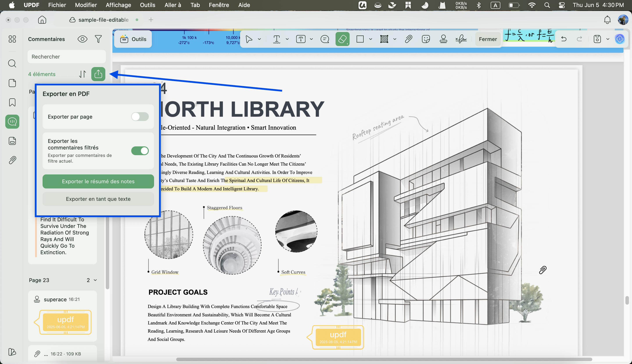632x364 pixels.
Task: Expand the rectangle shape tool dropdown arrow
Action: coord(370,39)
